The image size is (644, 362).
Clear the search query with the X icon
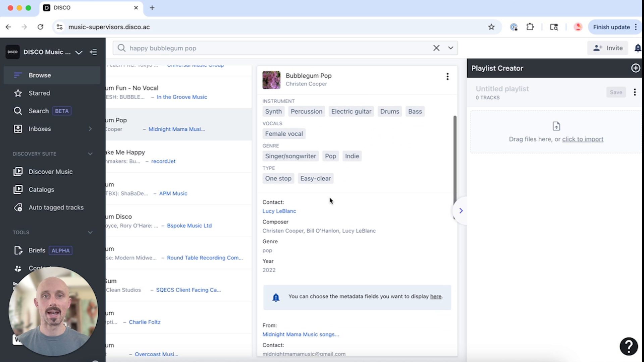pos(436,48)
